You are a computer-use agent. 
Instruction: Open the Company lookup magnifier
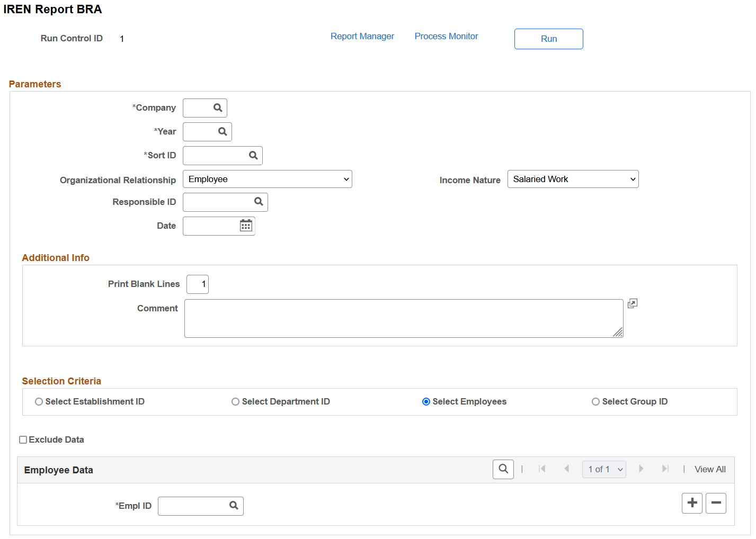point(218,108)
